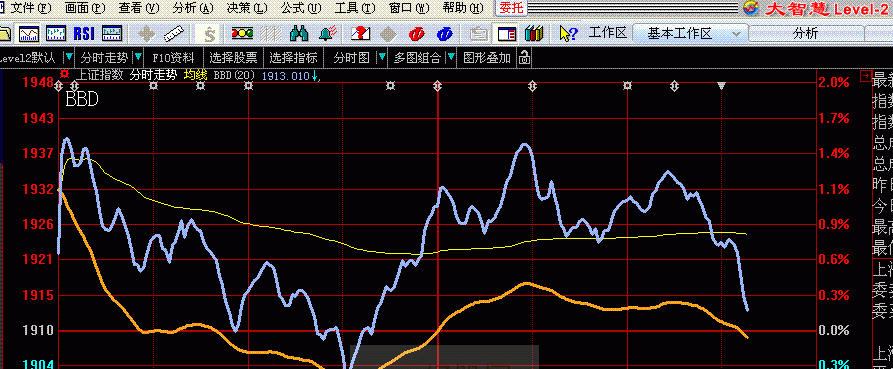Click the dollar sign icon
Screen dimensions: 893x369
coord(210,34)
